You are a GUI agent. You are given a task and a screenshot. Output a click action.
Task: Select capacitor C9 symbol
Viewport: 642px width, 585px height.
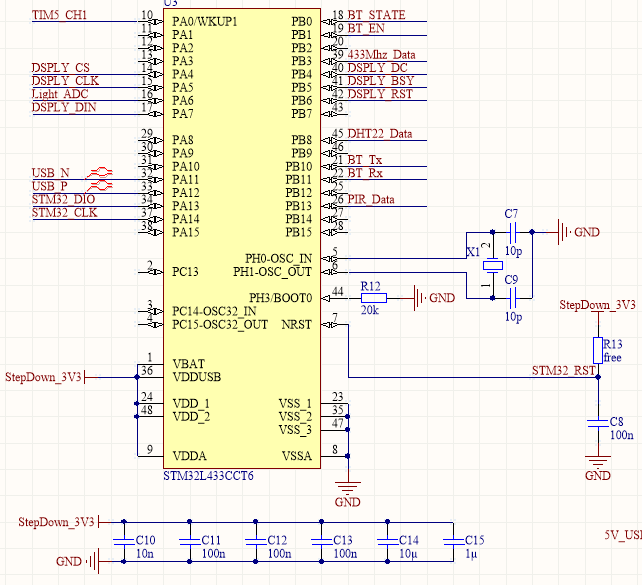click(x=513, y=298)
